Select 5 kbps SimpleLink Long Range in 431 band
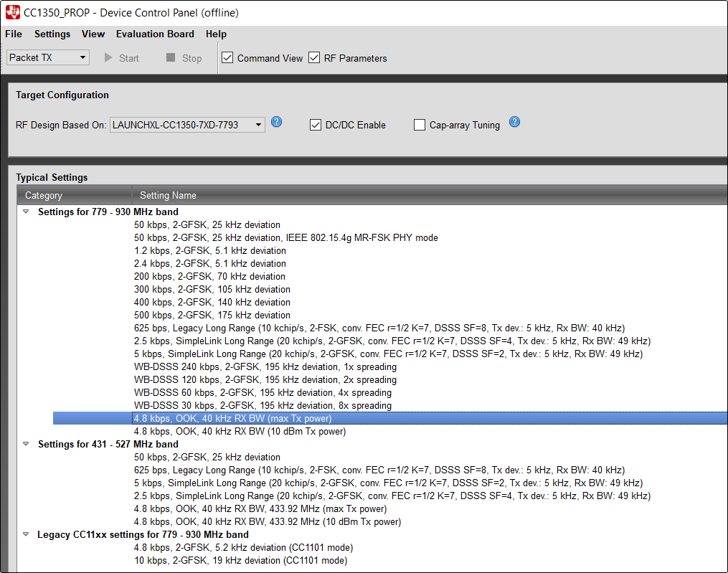 [388, 483]
